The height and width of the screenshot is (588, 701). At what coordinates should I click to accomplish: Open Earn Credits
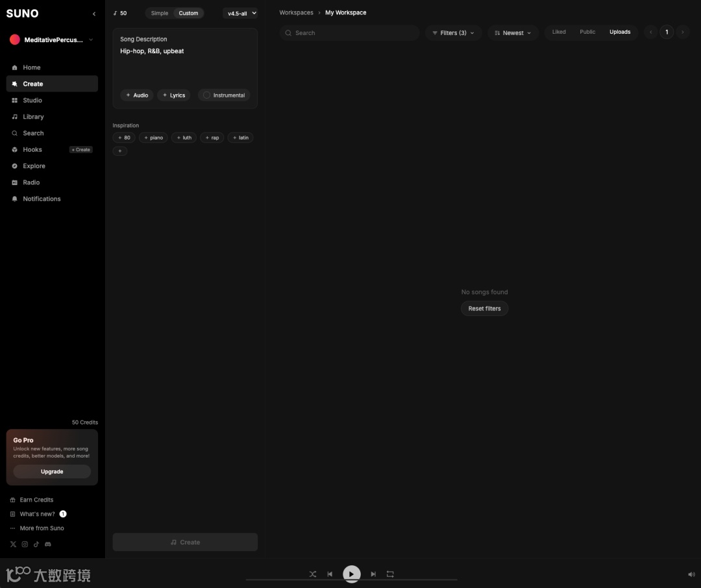[36, 500]
